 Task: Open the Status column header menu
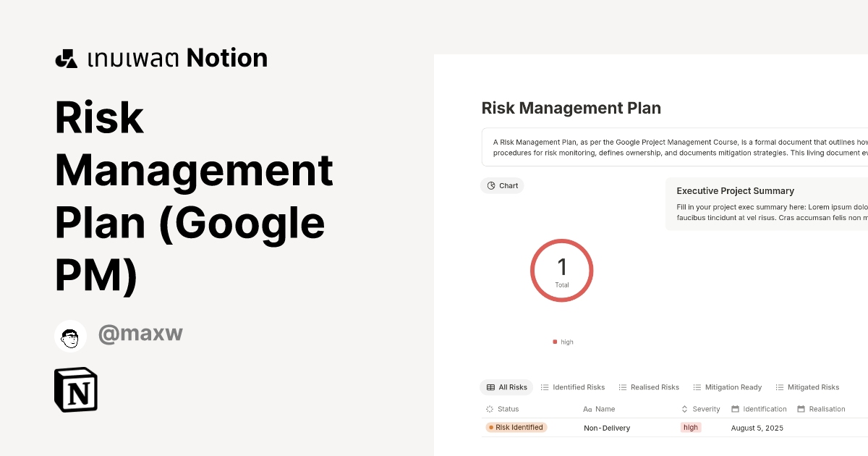(508, 409)
